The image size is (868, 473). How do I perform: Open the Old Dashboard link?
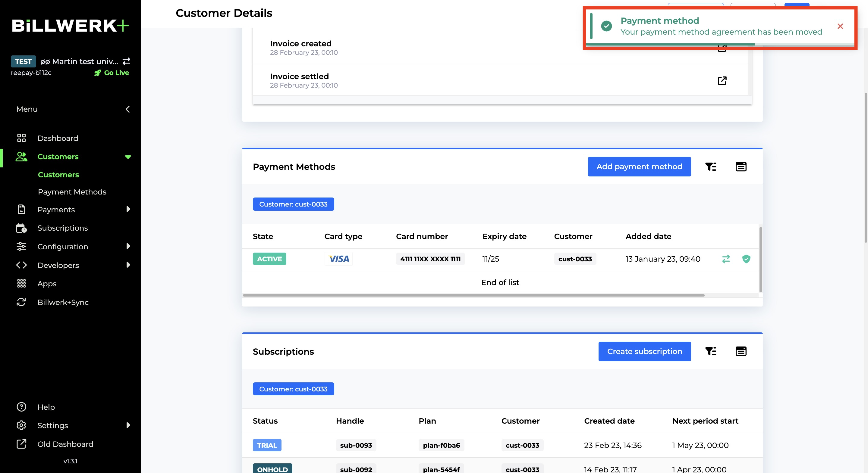pyautogui.click(x=65, y=444)
